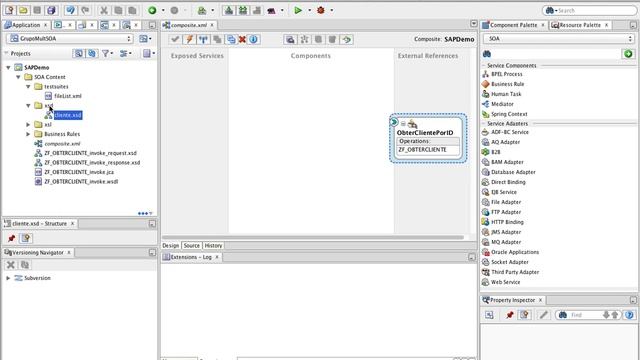Select ZF_OBTERCLIENTE_invoke_request.xsd file

click(x=90, y=153)
